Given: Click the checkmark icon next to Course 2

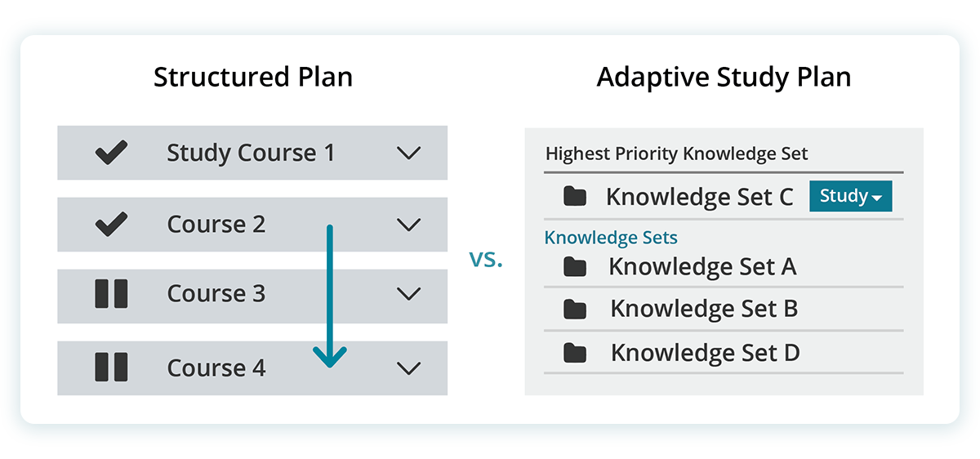Looking at the screenshot, I should coord(111,224).
